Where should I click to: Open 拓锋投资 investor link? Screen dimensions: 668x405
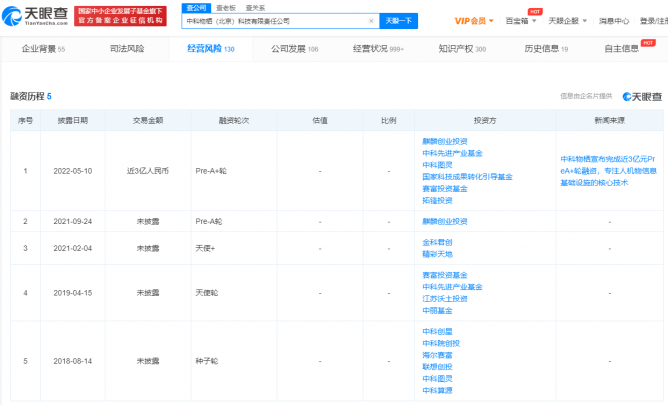437,201
